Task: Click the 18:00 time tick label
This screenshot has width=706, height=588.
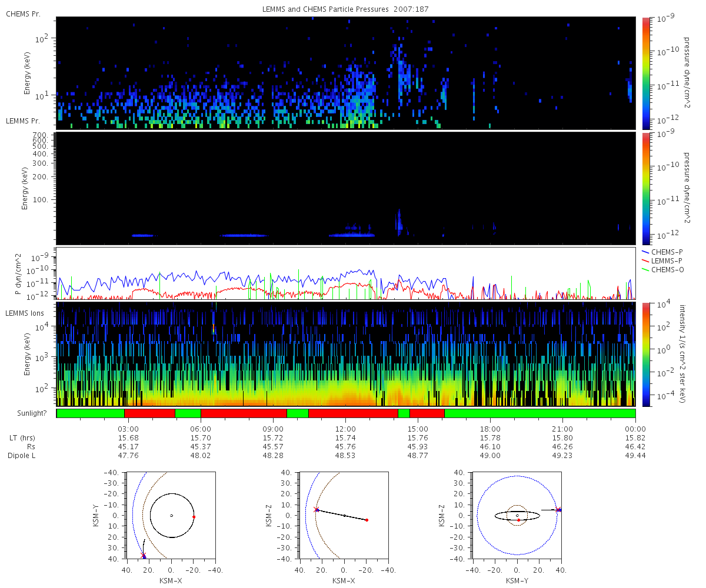Action: 490,429
